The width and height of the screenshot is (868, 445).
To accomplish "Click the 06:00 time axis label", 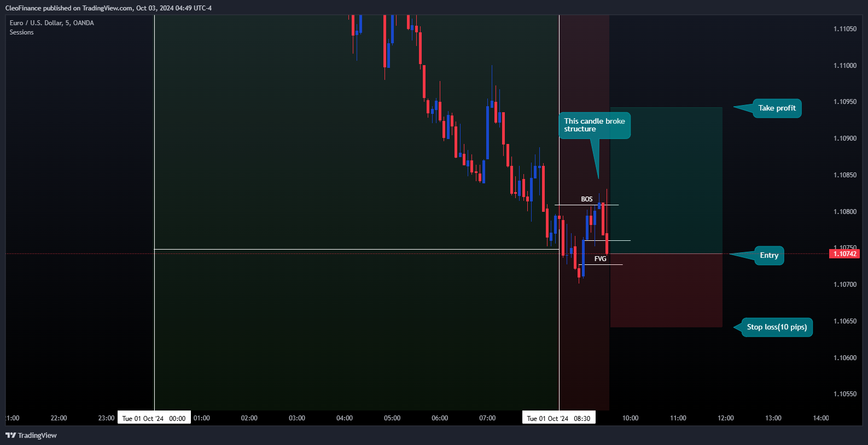I will tap(440, 418).
